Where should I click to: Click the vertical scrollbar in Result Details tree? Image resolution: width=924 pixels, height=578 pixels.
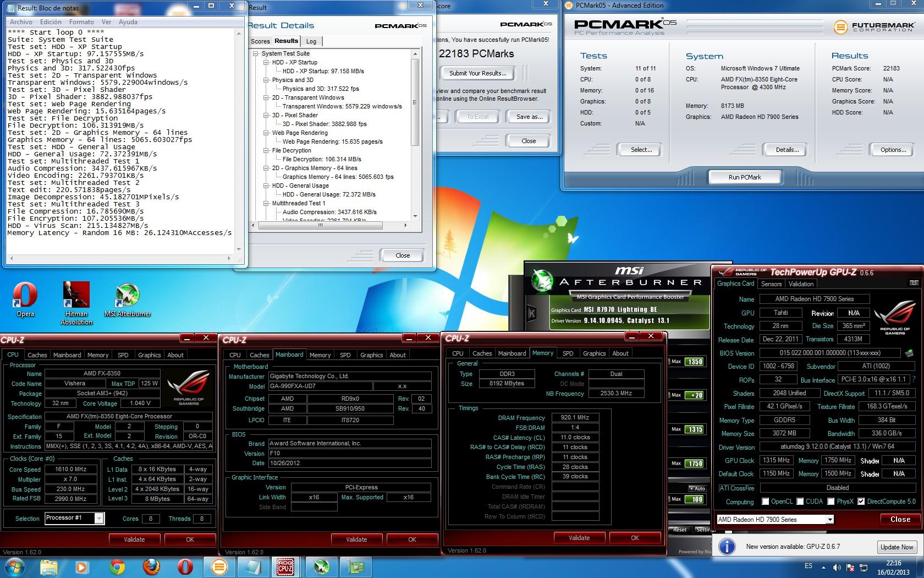coord(415,102)
